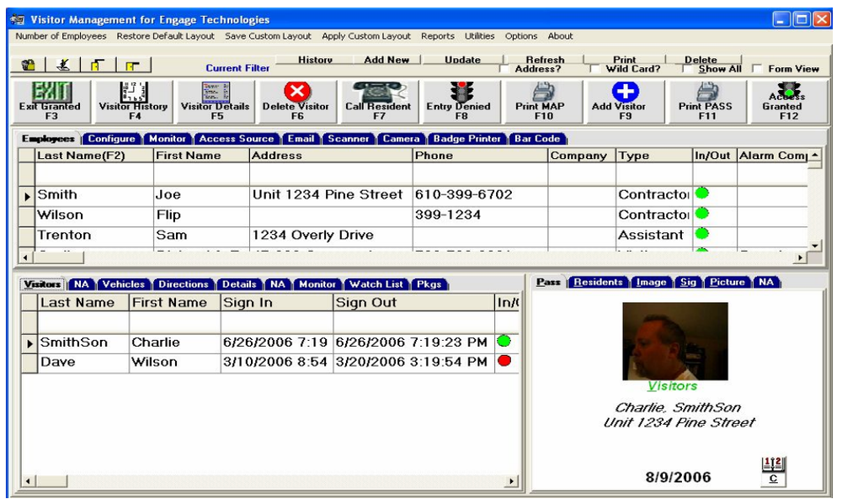
Task: Click the Add New button
Action: pos(386,59)
